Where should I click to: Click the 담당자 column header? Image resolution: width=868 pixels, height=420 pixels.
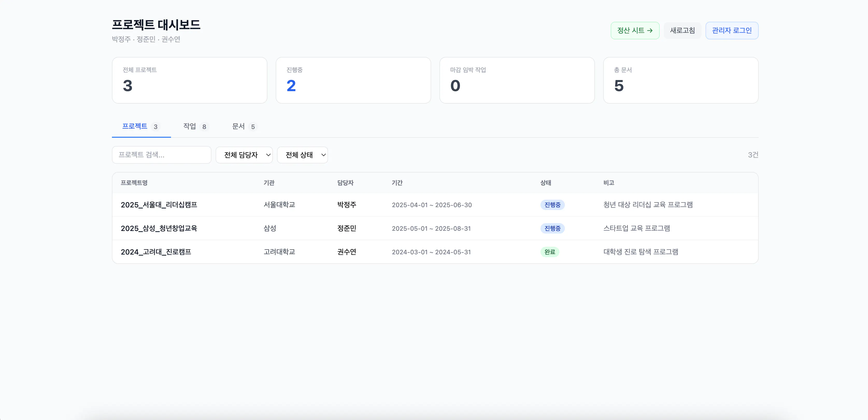tap(345, 183)
